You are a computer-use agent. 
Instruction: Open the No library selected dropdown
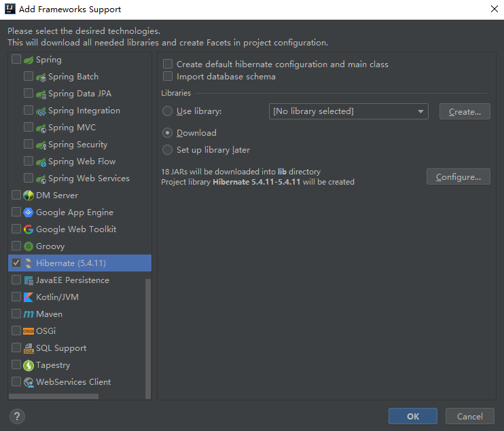348,111
